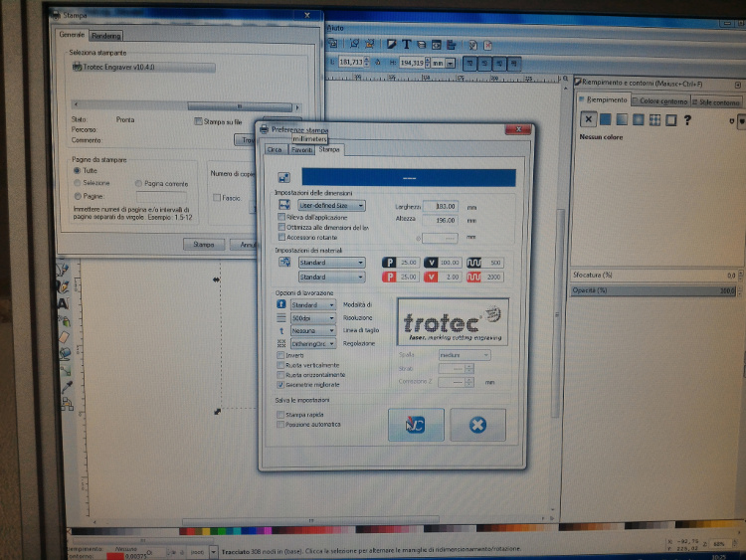This screenshot has height=560, width=746.
Task: Check Stampa su file in Stampa dialog
Action: (198, 121)
